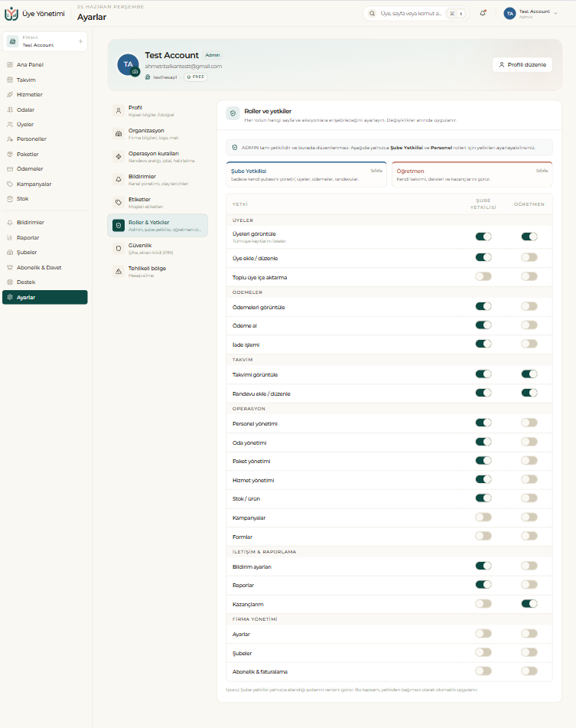Expand the Test Account user menu chevron
The height and width of the screenshot is (728, 576).
click(x=556, y=14)
